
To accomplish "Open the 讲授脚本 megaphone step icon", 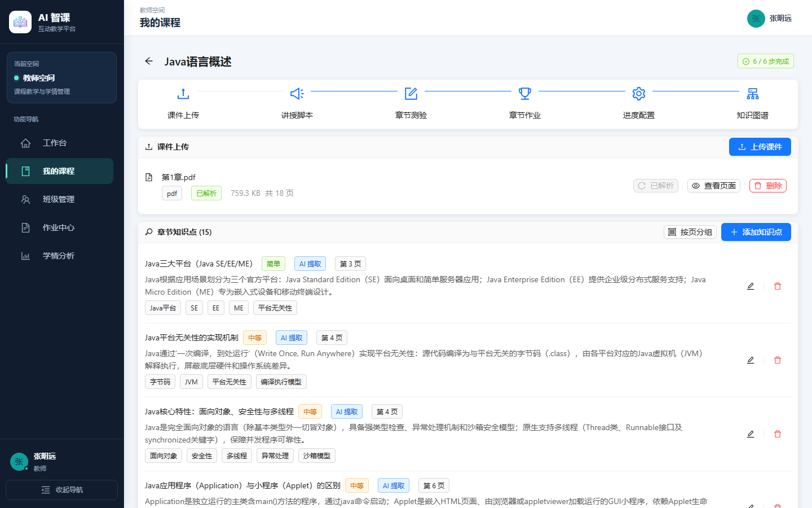I will coord(297,93).
